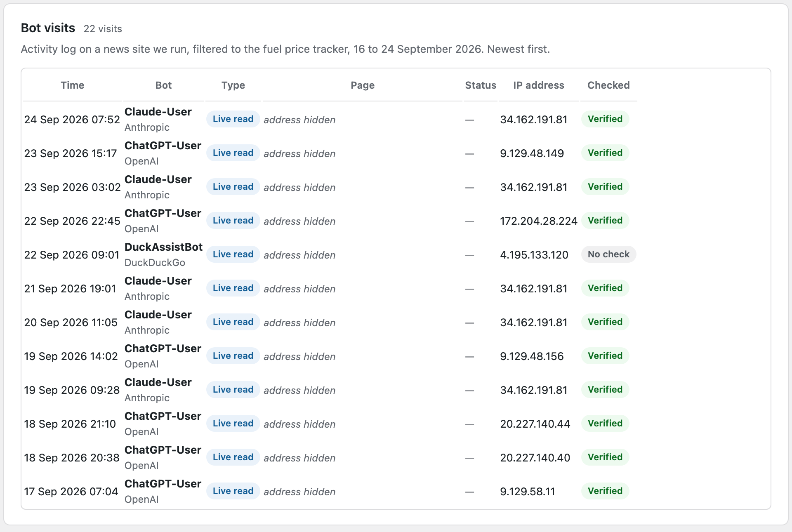Click Verified badge in 24 Sep 07:52 row
Viewport: 792px width, 532px height.
click(x=605, y=119)
